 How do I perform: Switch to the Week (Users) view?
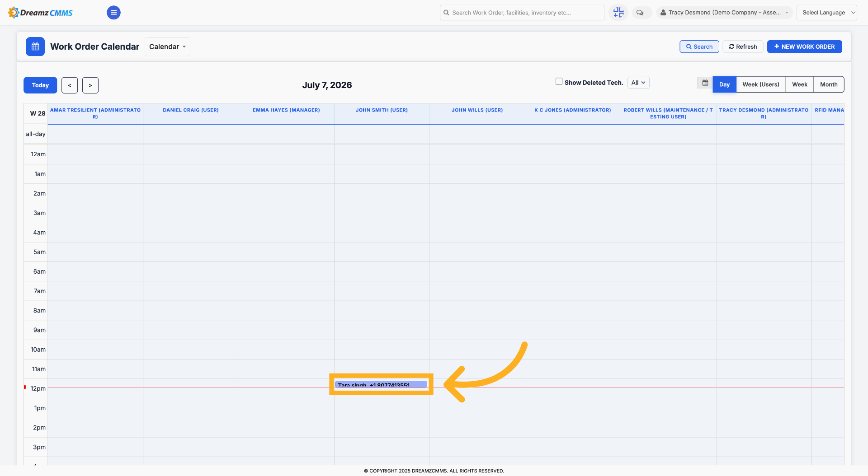[761, 84]
